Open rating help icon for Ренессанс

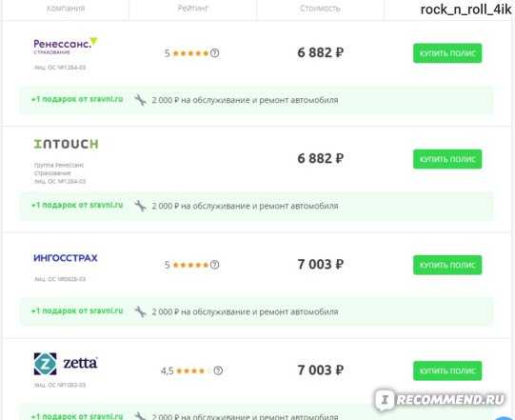click(x=215, y=52)
